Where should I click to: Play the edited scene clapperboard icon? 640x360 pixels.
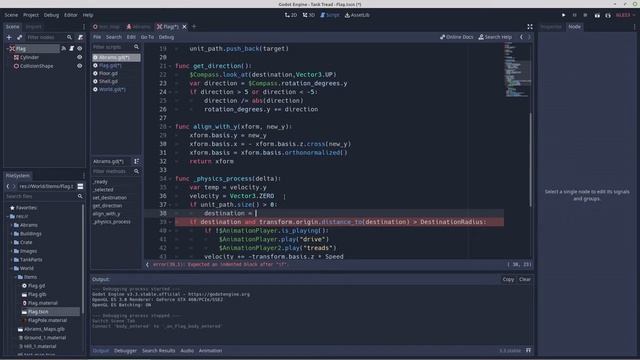tap(597, 15)
